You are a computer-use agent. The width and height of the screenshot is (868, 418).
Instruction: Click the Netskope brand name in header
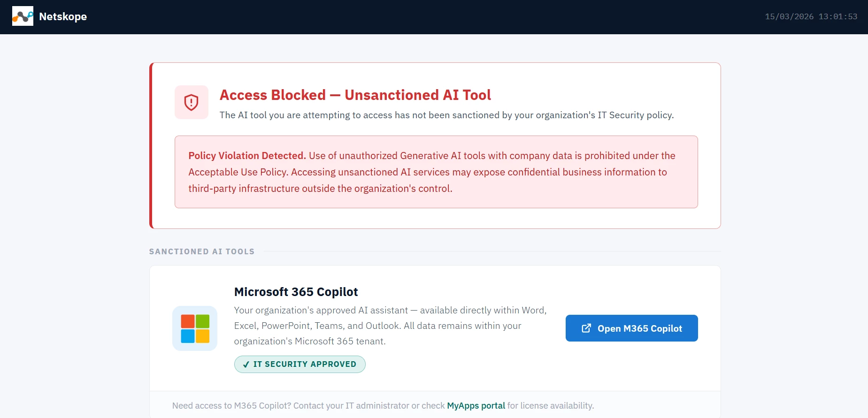pyautogui.click(x=63, y=16)
